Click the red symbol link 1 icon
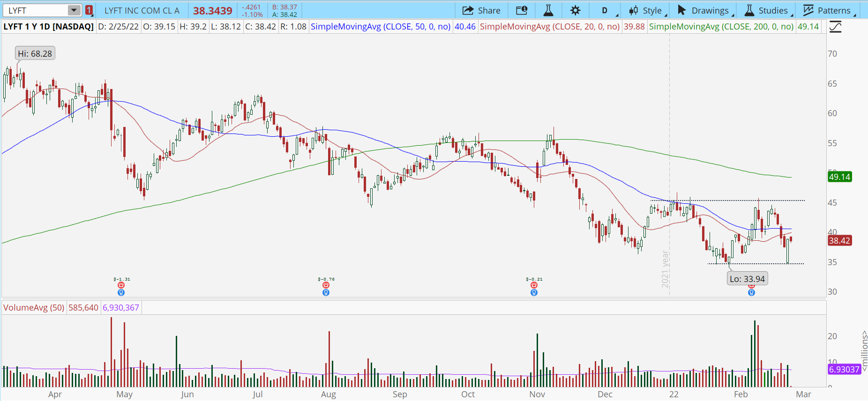Image resolution: width=868 pixels, height=401 pixels. (89, 10)
